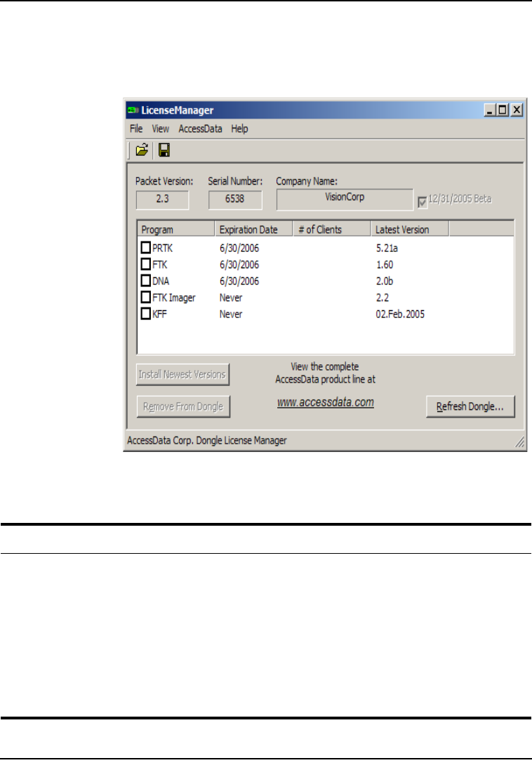Sort by the Expiration Date column header
Image resolution: width=532 pixels, height=784 pixels.
[253, 229]
